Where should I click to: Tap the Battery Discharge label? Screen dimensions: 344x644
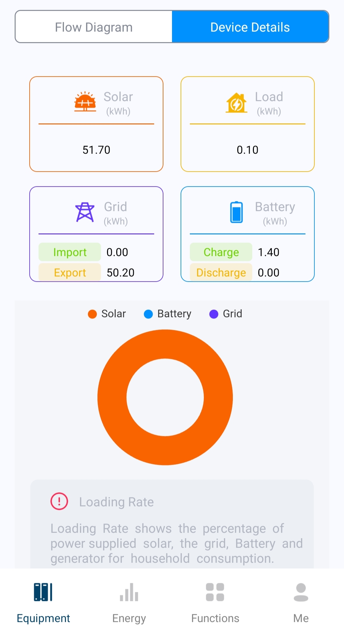[221, 273]
